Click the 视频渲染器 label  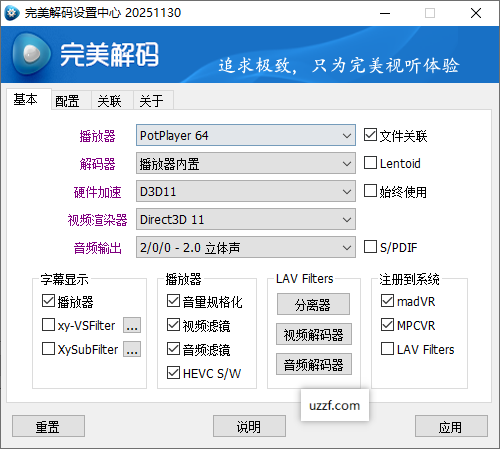[x=97, y=220]
